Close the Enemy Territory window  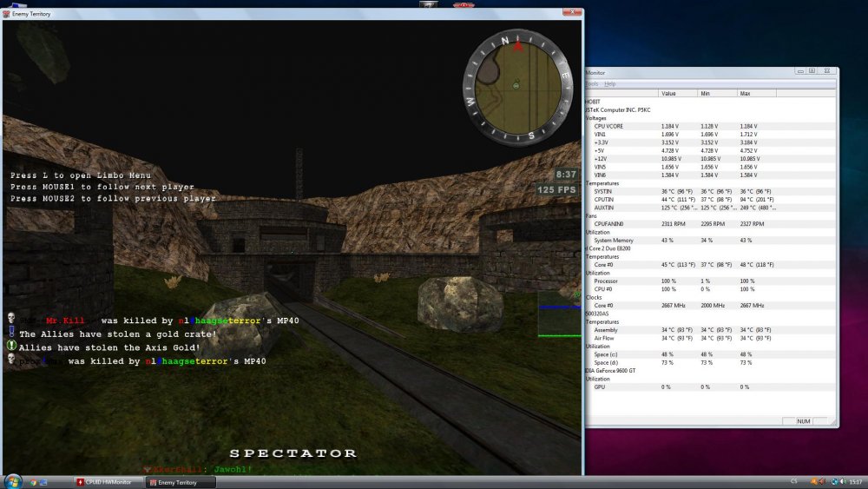[x=572, y=12]
